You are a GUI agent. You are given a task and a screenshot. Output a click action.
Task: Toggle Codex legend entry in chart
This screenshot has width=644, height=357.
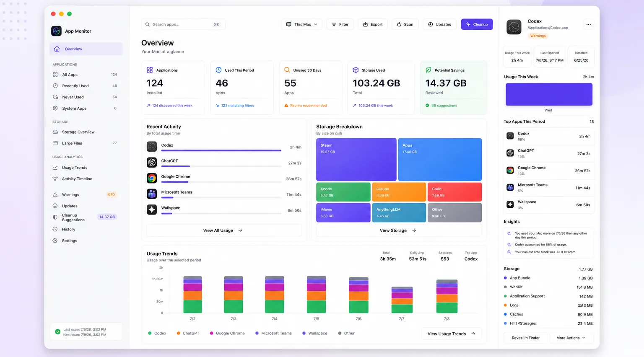(157, 334)
